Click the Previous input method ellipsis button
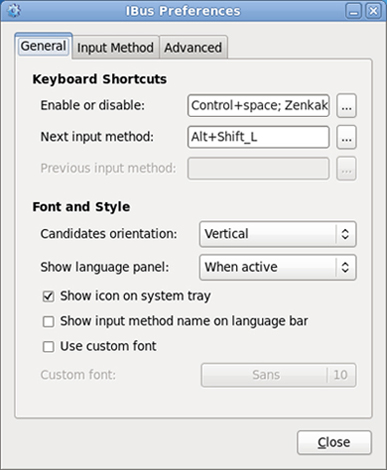387x470 pixels. click(346, 169)
